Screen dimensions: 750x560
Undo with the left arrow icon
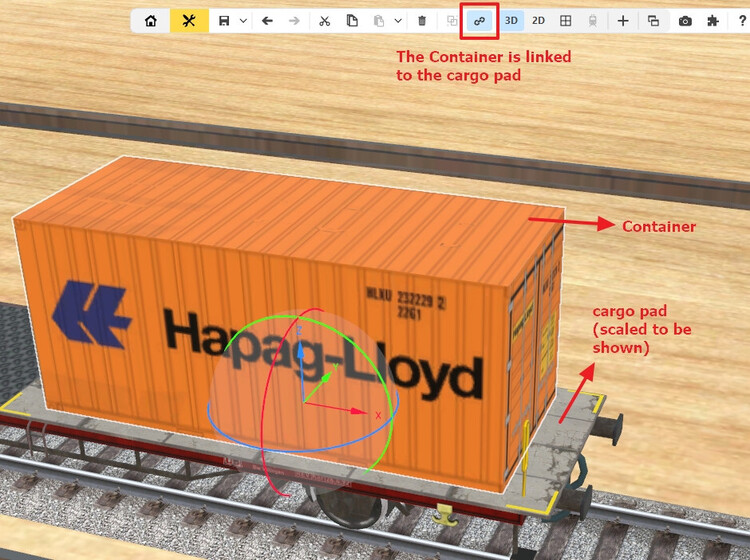[x=267, y=21]
